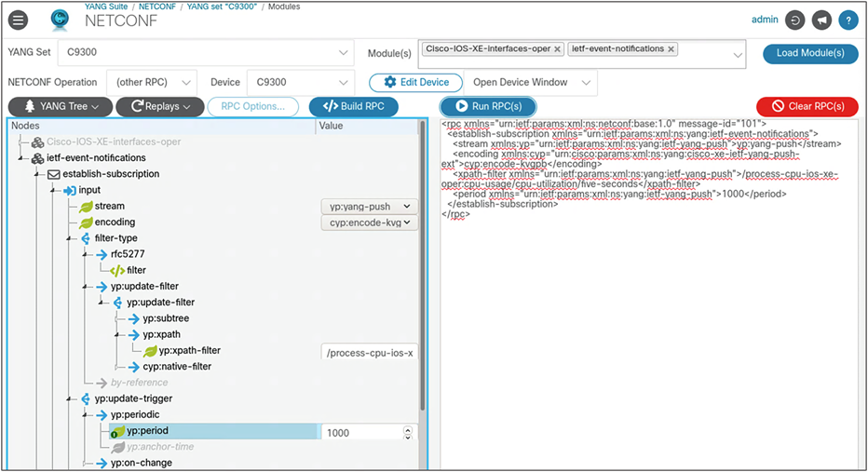
Task: Click the YANG Suite logo icon
Action: point(60,20)
